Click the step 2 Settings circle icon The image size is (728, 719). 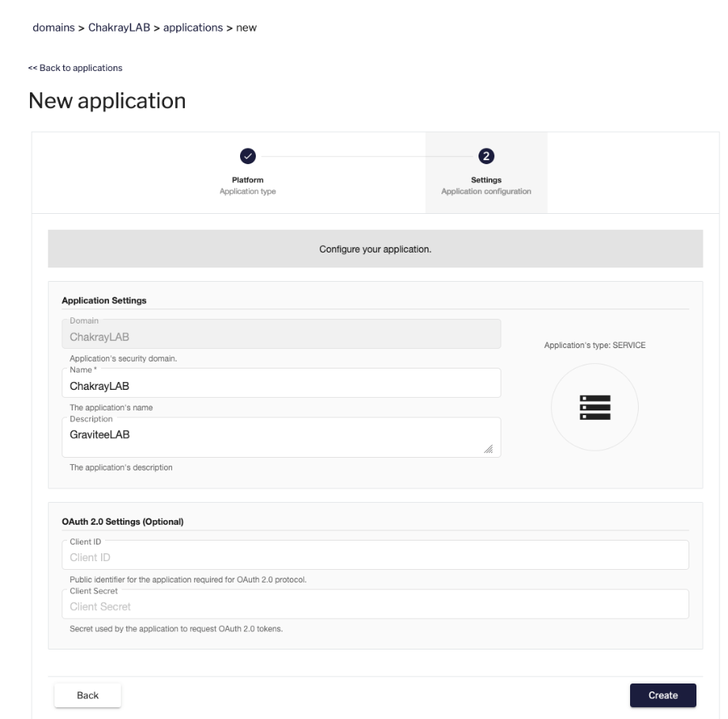tap(486, 156)
